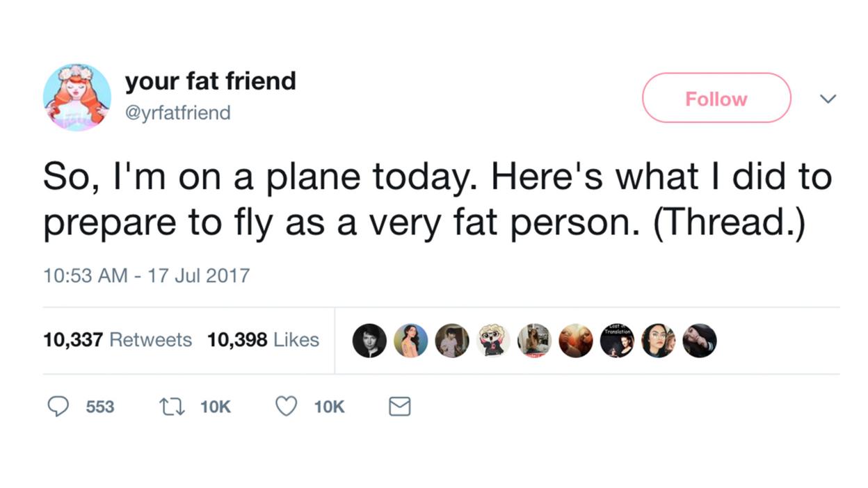Click the 10,337 Retweets link
The height and width of the screenshot is (488, 868).
tap(117, 340)
